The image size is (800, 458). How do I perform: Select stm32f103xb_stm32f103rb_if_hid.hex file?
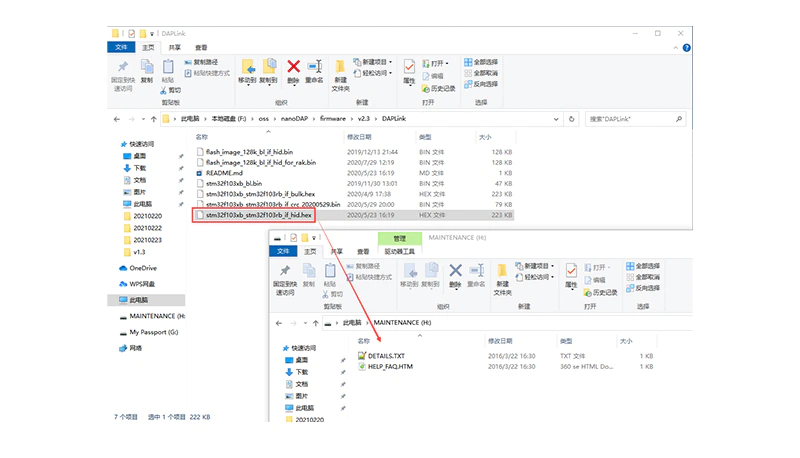click(254, 215)
